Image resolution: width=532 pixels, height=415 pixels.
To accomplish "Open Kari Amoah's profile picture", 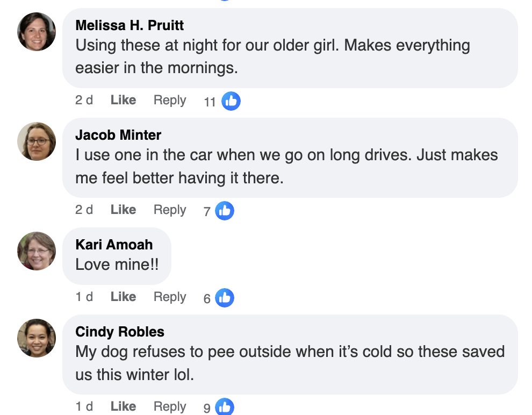I will [x=36, y=251].
